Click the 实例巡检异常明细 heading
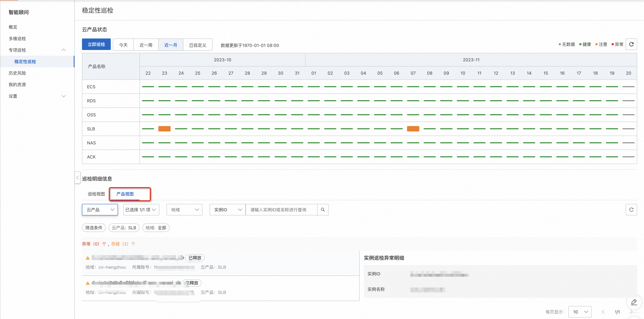 pos(384,258)
